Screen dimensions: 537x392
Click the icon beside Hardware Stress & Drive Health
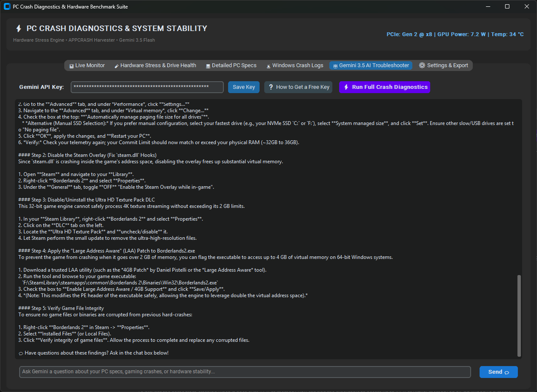click(x=117, y=66)
